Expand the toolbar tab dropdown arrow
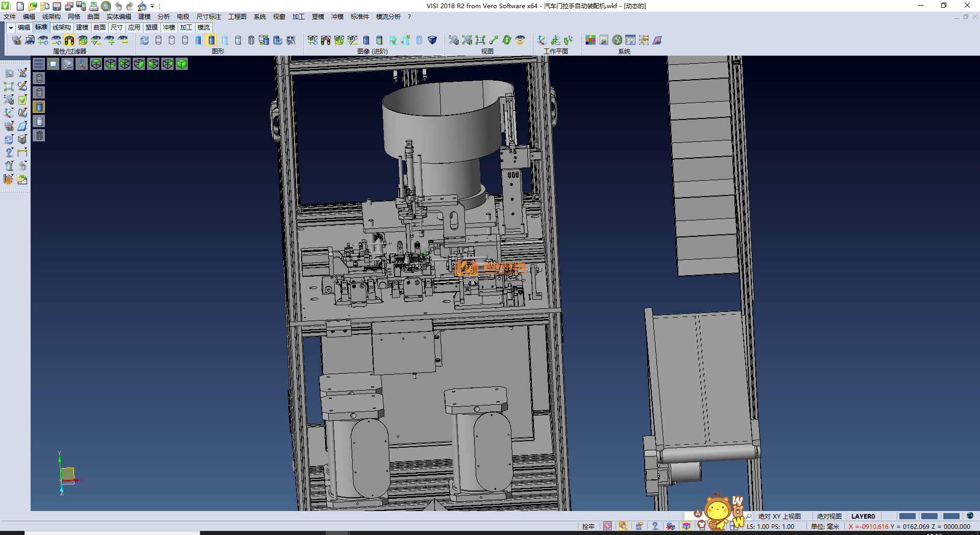 (11, 28)
